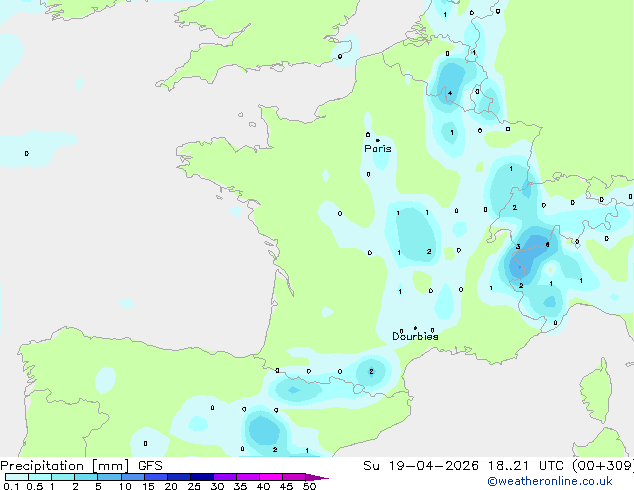
Task: Click legend scale label '35'
Action: (x=240, y=486)
